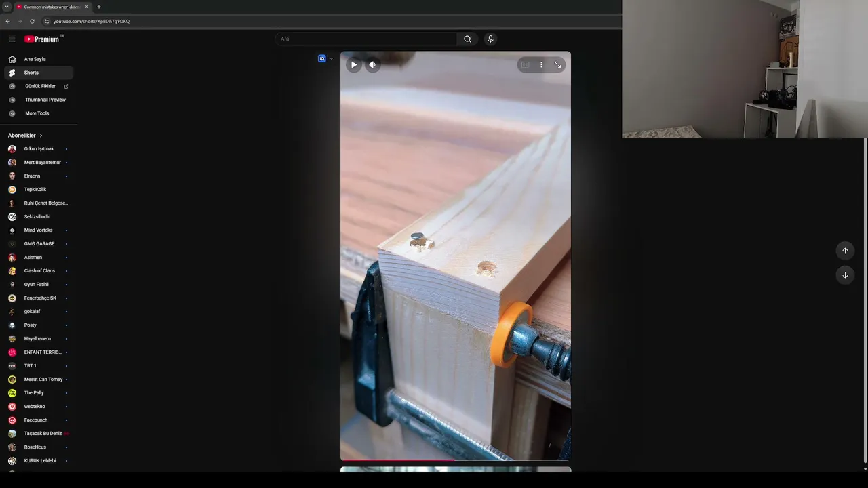Select Taşacak Bu Deniz subscription text
Viewport: 868px width, 488px height.
pos(43,434)
